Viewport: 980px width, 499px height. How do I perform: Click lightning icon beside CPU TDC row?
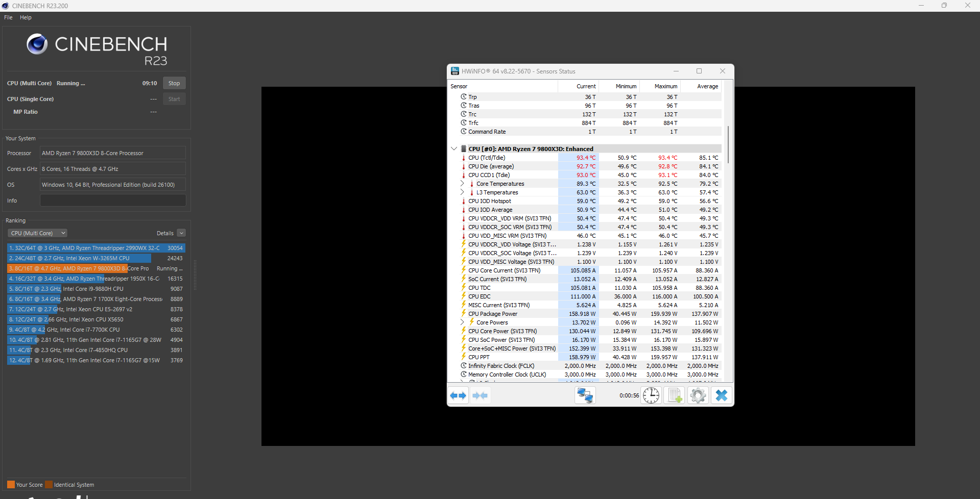coord(464,287)
